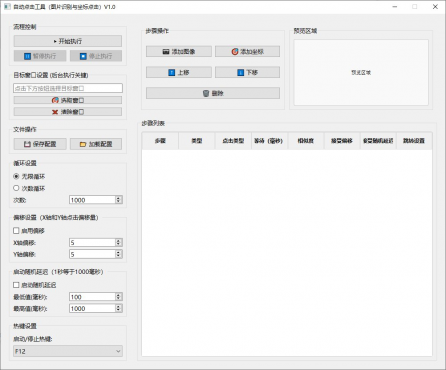This screenshot has width=446, height=370.
Task: Click the 类型 column header
Action: point(197,141)
